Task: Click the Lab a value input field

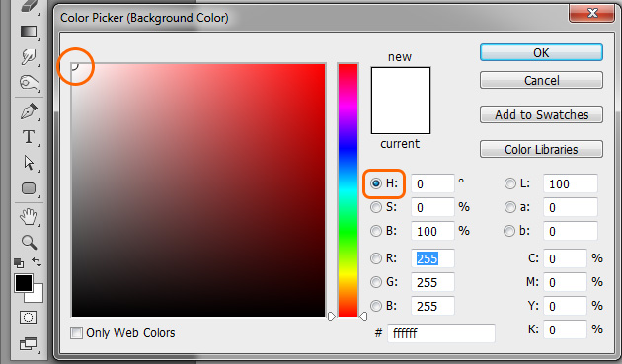Action: click(571, 207)
